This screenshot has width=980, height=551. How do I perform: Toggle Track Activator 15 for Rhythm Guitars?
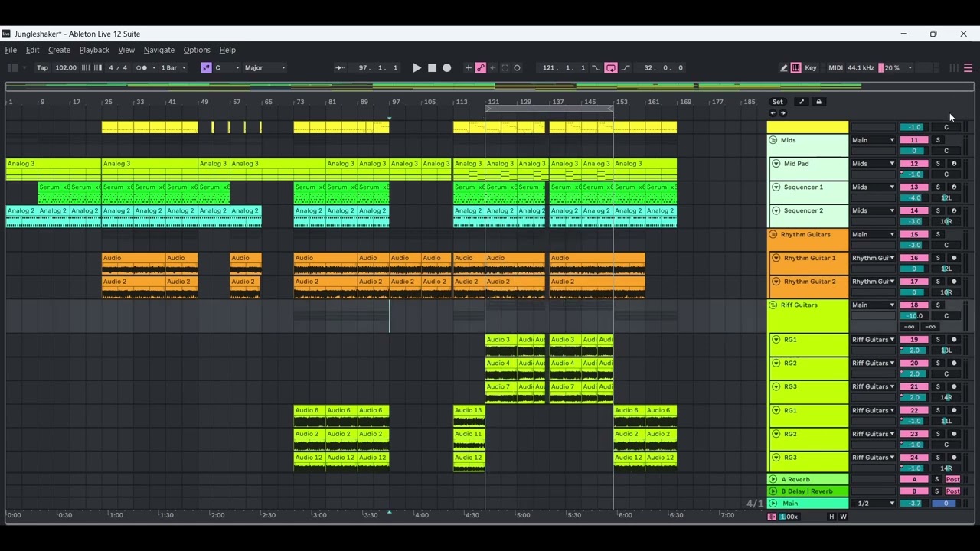[914, 235]
